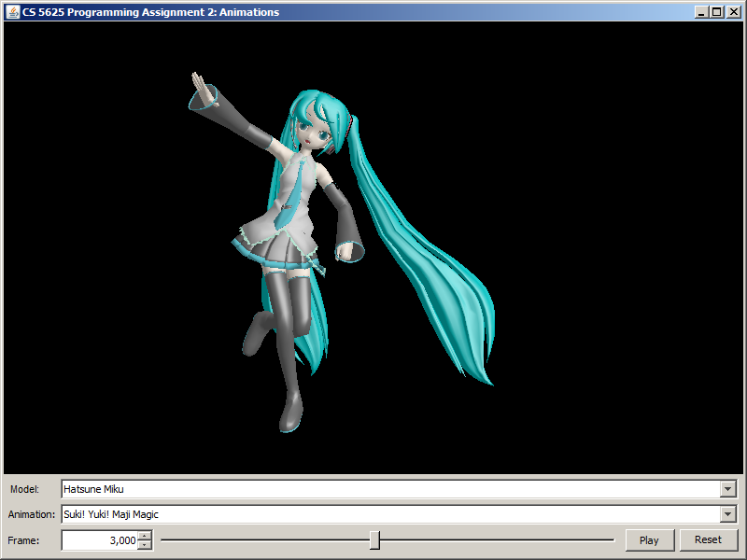This screenshot has height=560, width=747.
Task: Expand the Animation dropdown arrow
Action: tap(728, 514)
